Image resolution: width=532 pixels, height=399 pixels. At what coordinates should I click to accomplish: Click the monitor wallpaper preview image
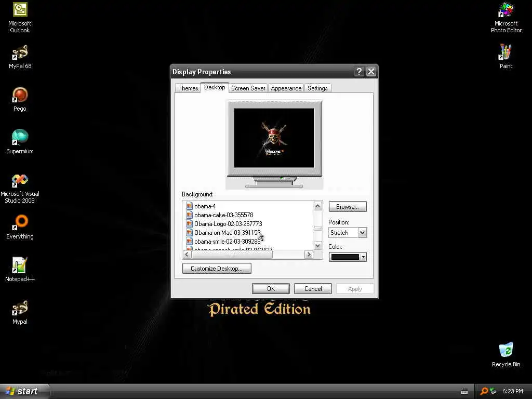tap(274, 138)
